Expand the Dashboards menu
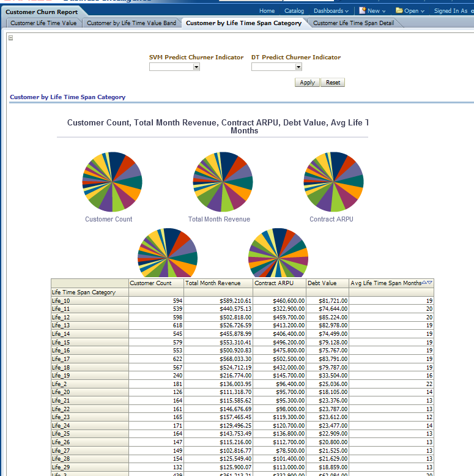 [x=331, y=11]
